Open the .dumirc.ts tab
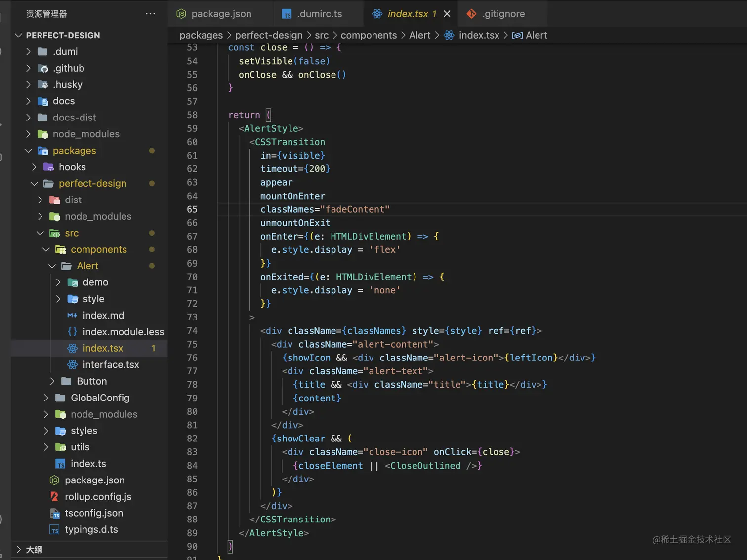Image resolution: width=747 pixels, height=560 pixels. [x=319, y=14]
